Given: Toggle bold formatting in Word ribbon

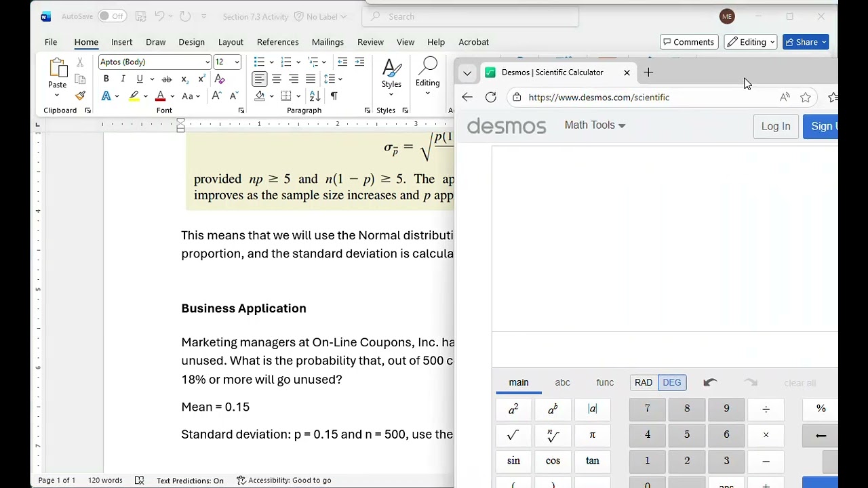Looking at the screenshot, I should [106, 79].
